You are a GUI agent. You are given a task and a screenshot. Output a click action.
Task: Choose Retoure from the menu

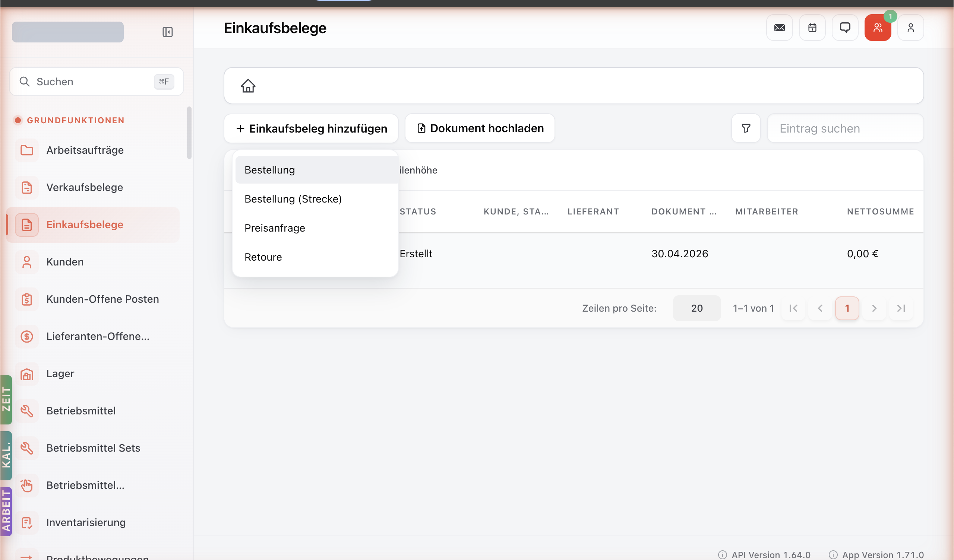[316, 257]
